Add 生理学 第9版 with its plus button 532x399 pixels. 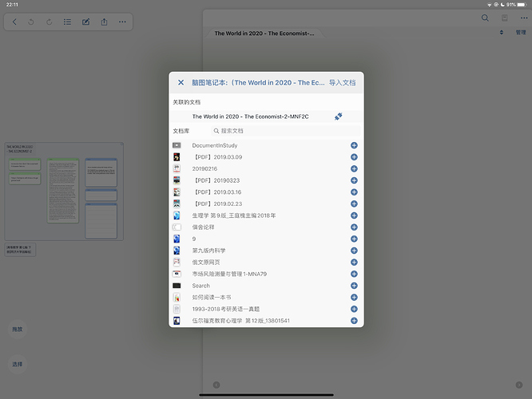[x=354, y=215]
